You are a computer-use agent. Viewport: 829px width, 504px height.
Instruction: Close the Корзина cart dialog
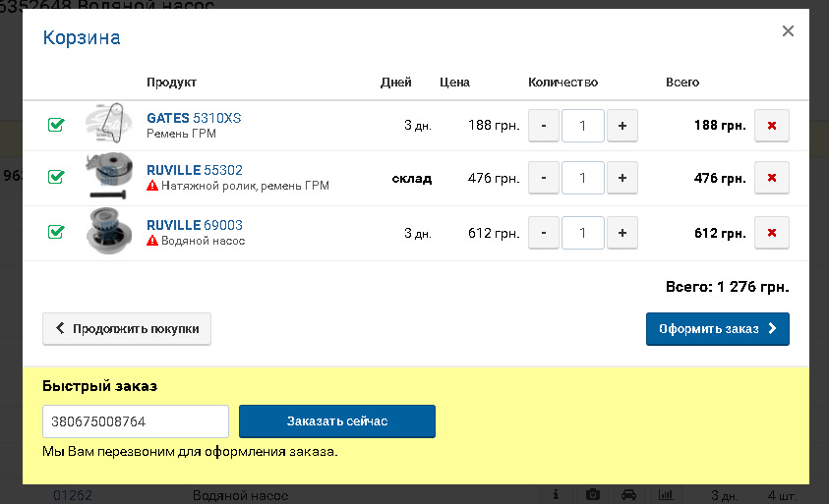788,31
